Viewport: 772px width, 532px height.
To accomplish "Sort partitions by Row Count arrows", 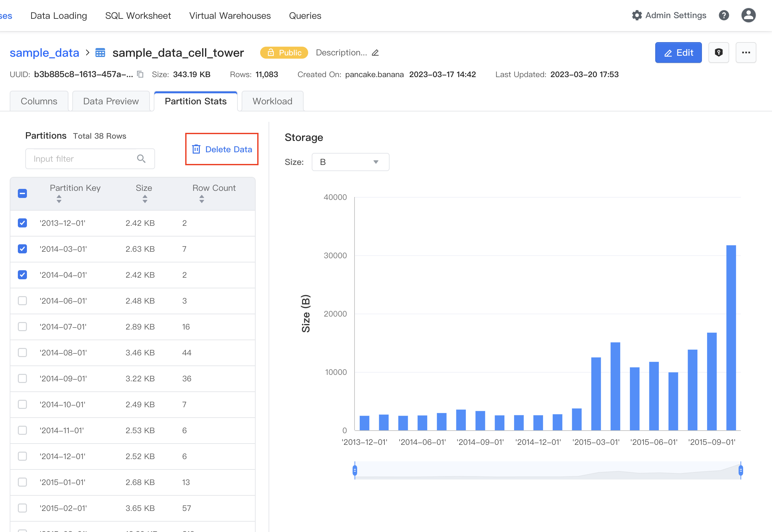I will 201,199.
